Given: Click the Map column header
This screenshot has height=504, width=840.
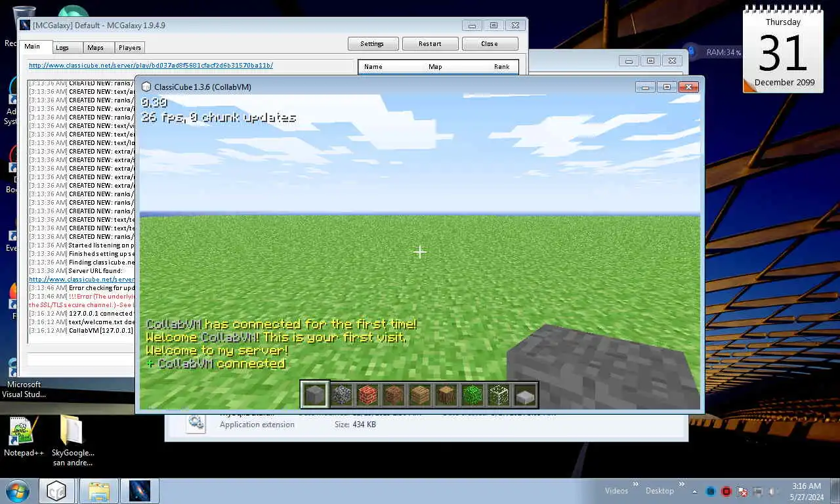Looking at the screenshot, I should pyautogui.click(x=435, y=66).
